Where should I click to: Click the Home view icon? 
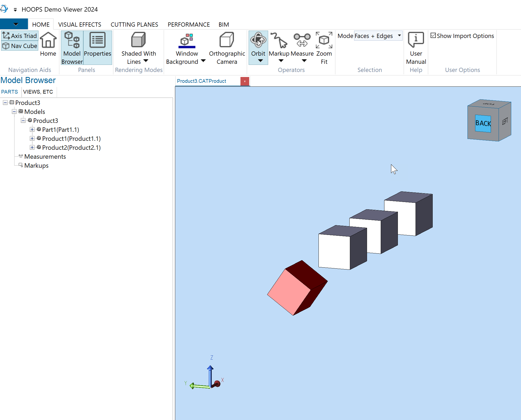[x=48, y=41]
